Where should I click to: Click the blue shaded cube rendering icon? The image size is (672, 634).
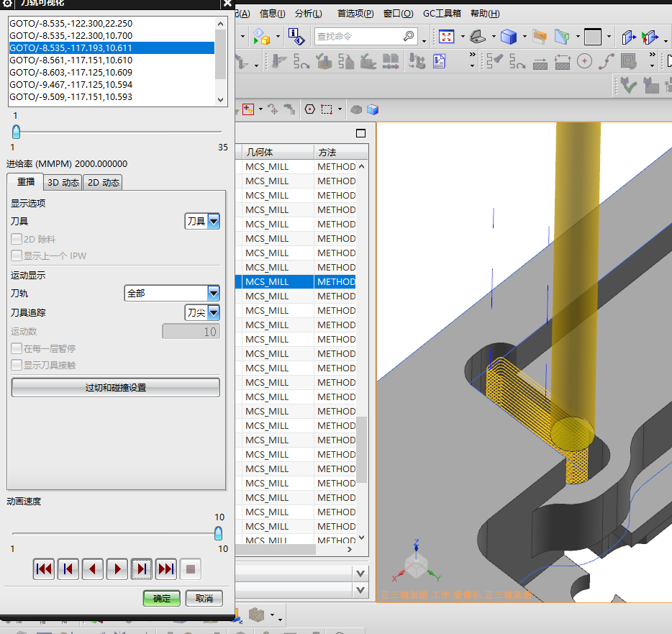pos(509,36)
